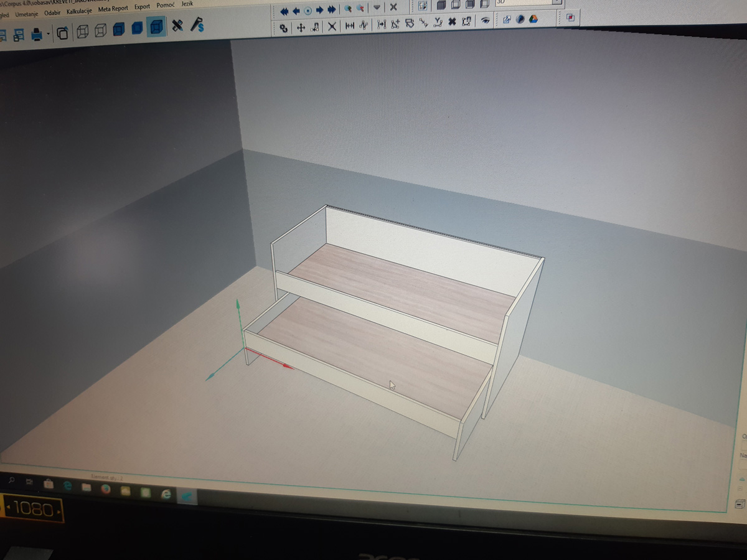Toggle the highlighted blue outlined cube mode
Screen dimensions: 747x560
pos(156,27)
